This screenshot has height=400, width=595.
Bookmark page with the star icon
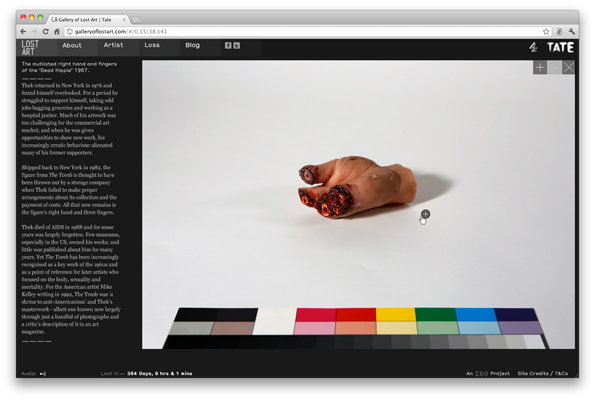point(546,31)
